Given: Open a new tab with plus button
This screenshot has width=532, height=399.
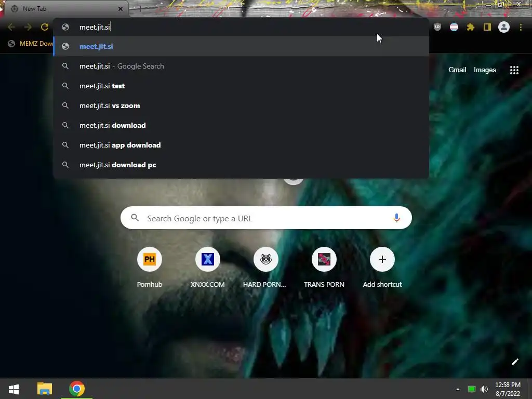Looking at the screenshot, I should coord(140,9).
